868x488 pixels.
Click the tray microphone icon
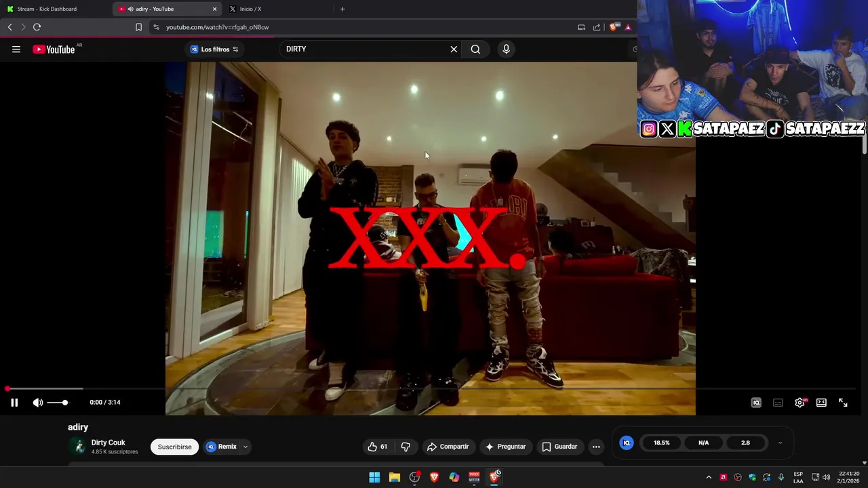coord(781,477)
